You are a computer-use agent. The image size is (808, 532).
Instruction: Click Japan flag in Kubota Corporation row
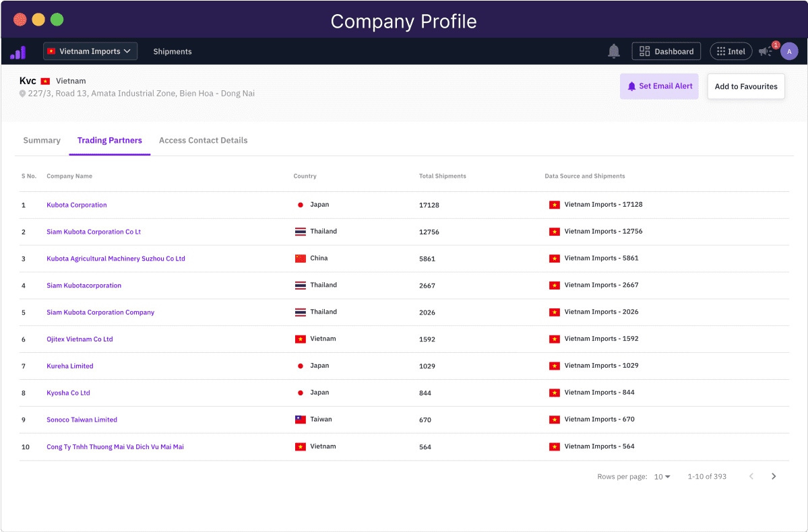click(301, 205)
